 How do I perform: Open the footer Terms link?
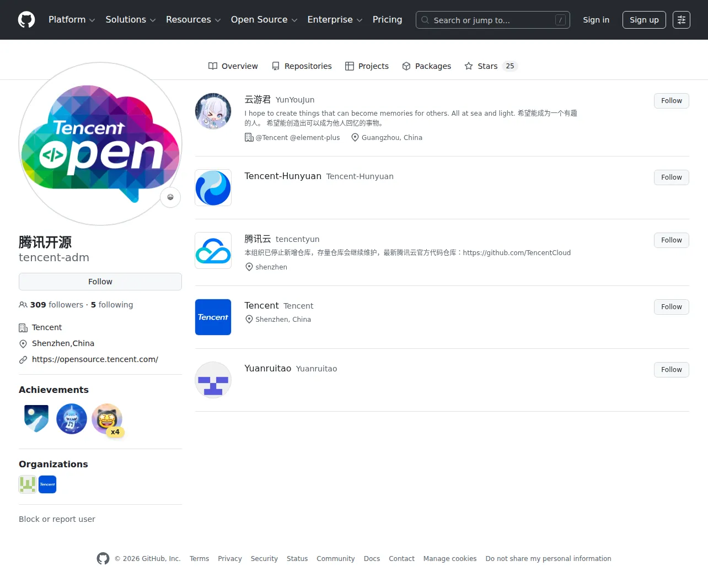(x=199, y=559)
